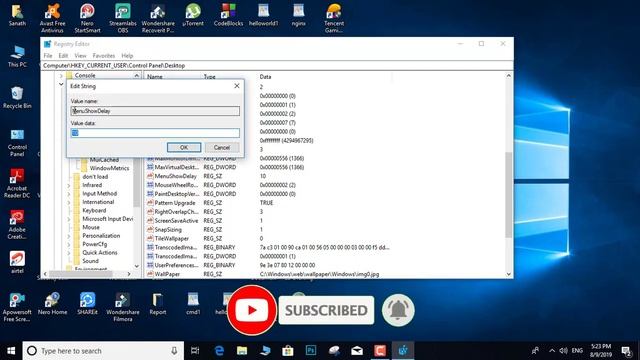Image resolution: width=640 pixels, height=360 pixels.
Task: Open the nginx desktop icon
Action: pyautogui.click(x=298, y=15)
